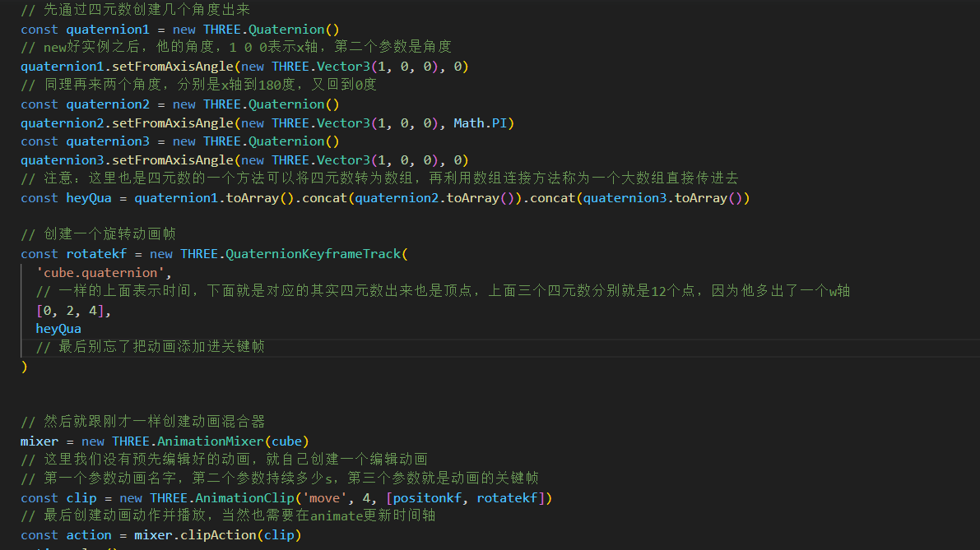Click rotatekf in its const declaration

96,254
